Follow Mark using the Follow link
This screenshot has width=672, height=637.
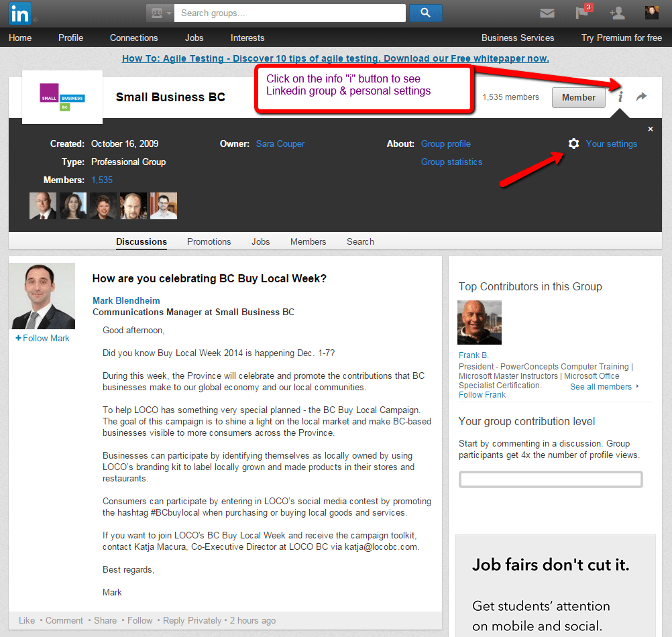[x=42, y=338]
